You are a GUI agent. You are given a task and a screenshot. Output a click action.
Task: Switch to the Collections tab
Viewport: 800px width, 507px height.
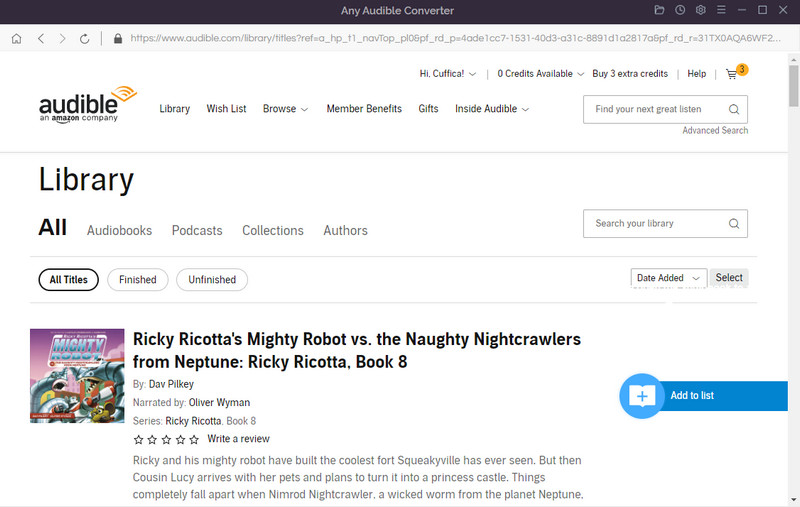click(273, 231)
